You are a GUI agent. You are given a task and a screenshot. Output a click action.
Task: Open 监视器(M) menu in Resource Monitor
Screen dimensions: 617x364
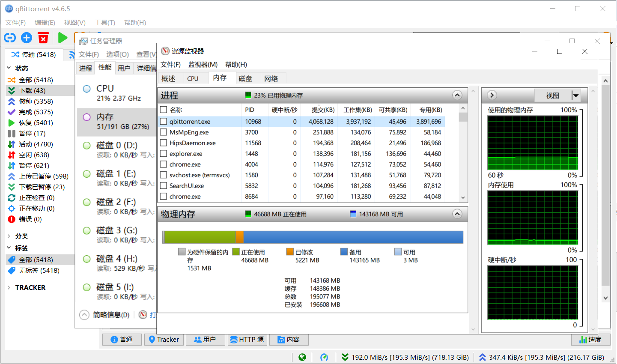pyautogui.click(x=203, y=64)
